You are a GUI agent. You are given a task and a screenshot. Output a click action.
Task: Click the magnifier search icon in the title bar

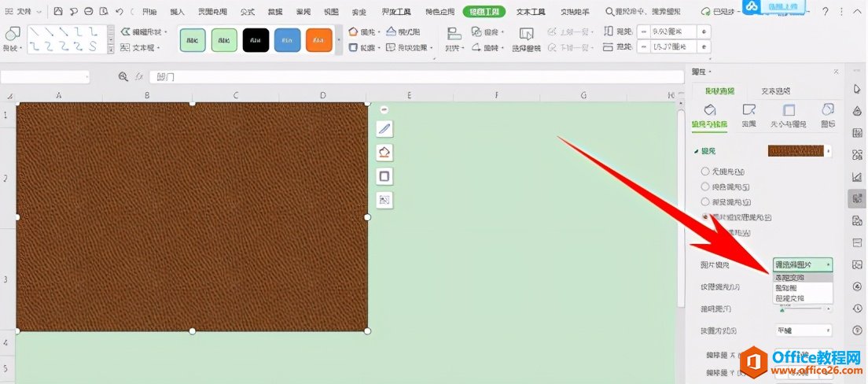pyautogui.click(x=609, y=12)
